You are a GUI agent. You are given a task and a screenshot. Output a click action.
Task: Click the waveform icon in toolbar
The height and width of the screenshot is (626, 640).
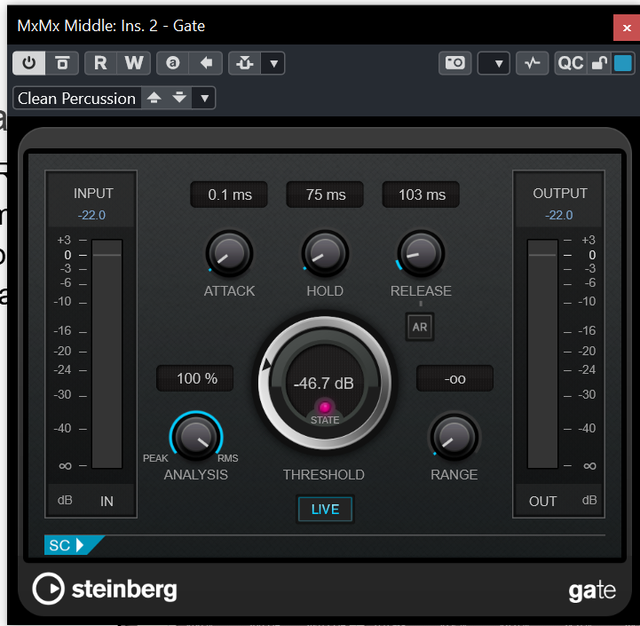pyautogui.click(x=532, y=63)
